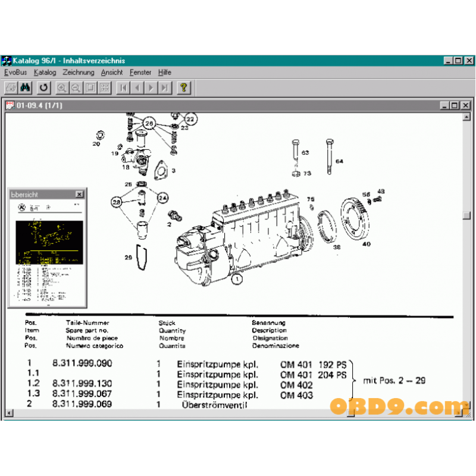
Task: Click part label 29 beside gasket
Action: point(128,258)
